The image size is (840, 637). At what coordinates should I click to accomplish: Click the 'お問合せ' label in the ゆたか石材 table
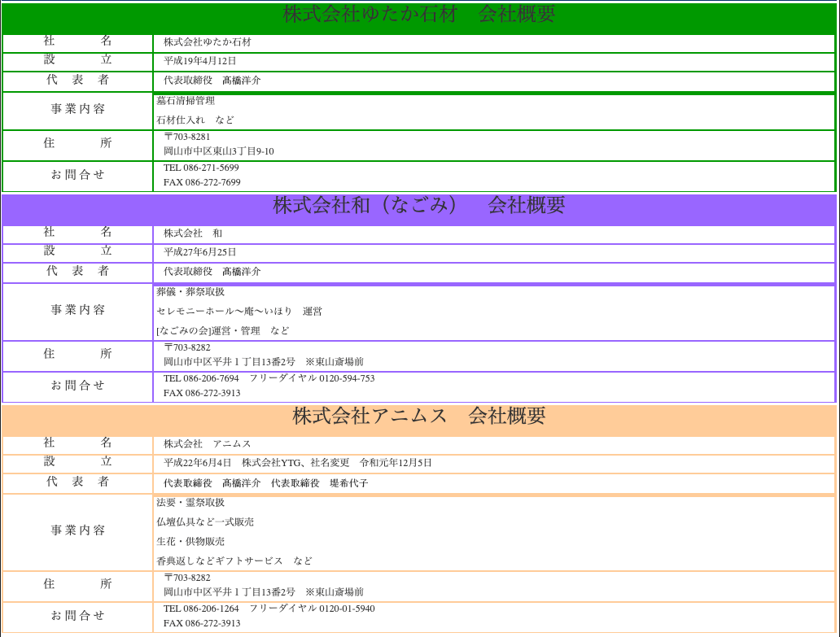77,175
